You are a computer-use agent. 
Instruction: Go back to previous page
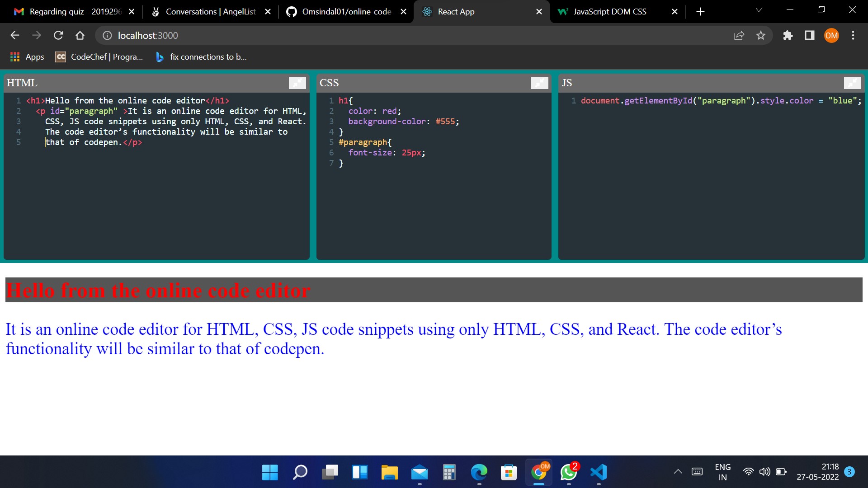tap(15, 35)
